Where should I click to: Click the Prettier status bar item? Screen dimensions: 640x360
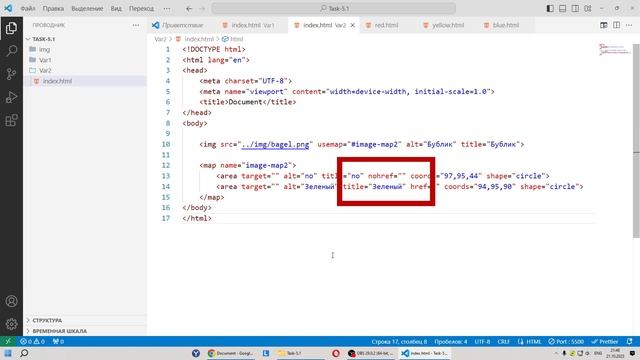605,341
